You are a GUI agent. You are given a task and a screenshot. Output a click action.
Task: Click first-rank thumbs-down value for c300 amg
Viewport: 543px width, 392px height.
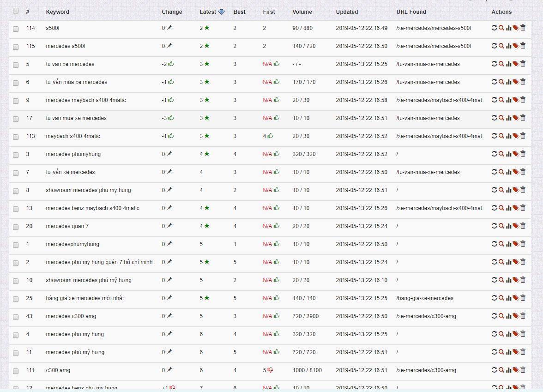tap(268, 370)
